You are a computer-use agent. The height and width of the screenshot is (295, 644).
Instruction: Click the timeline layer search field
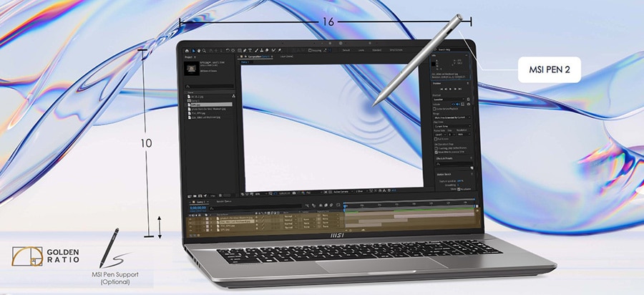(255, 208)
